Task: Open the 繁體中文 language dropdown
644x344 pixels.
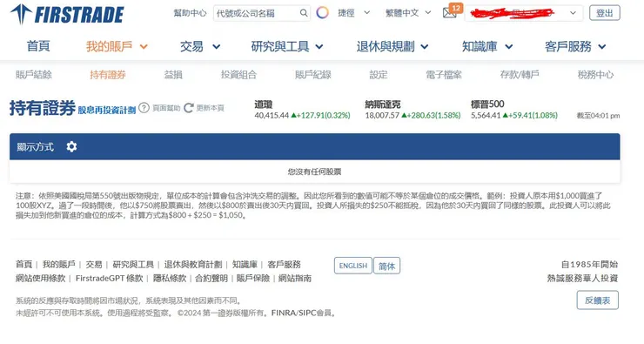Action: (408, 13)
